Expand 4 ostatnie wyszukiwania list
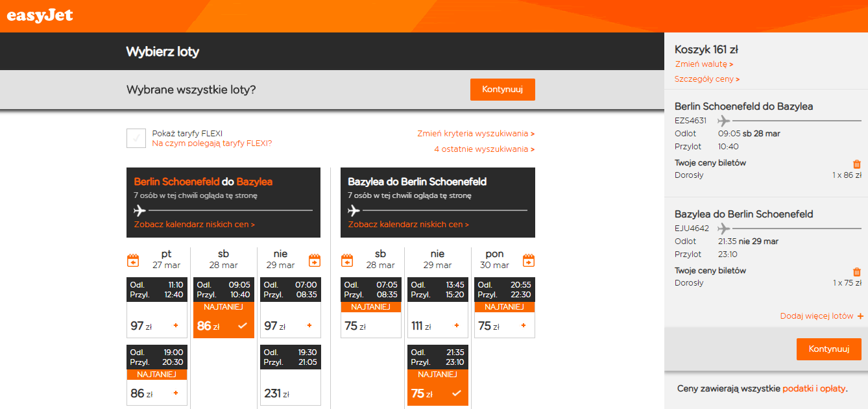Screen dimensions: 868x409 485,149
